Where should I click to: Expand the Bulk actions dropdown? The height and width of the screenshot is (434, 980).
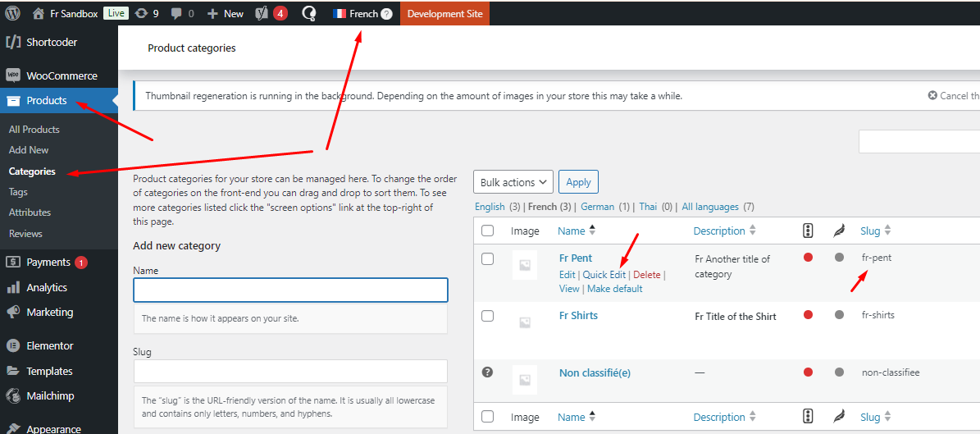513,182
